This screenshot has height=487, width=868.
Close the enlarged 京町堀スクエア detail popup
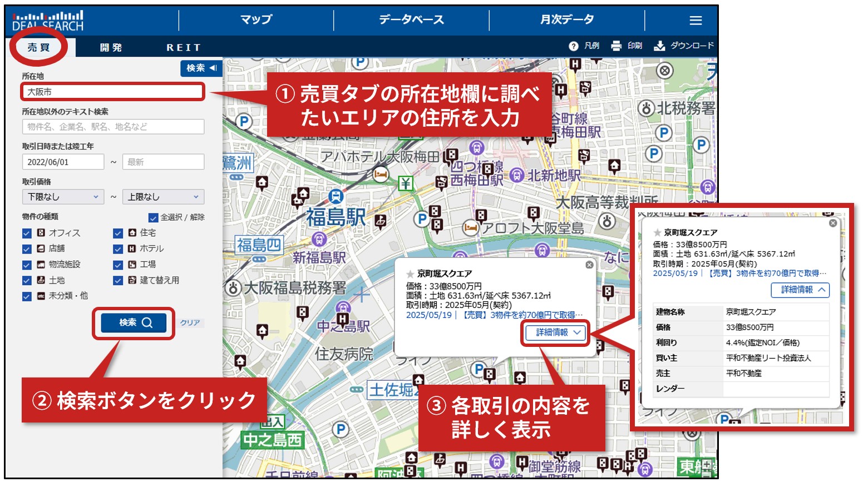point(833,223)
